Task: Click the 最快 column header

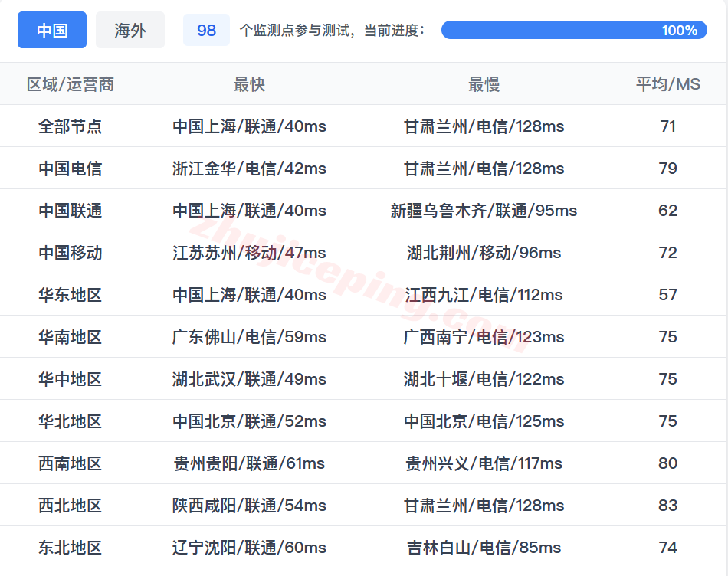Action: pos(249,84)
